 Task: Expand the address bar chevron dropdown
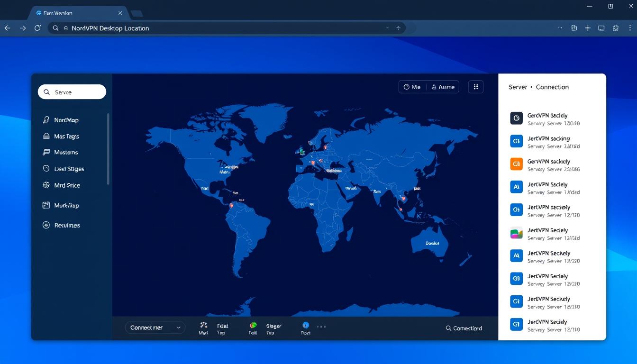pos(388,28)
